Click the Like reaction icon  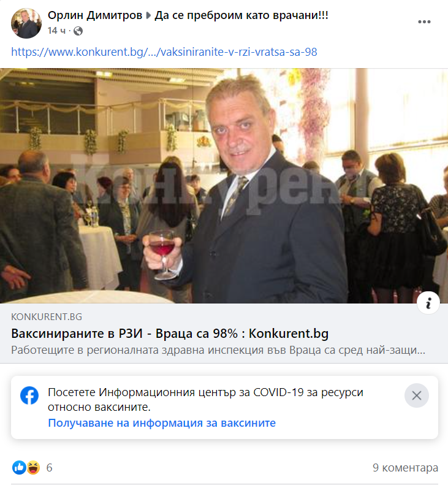tap(19, 467)
